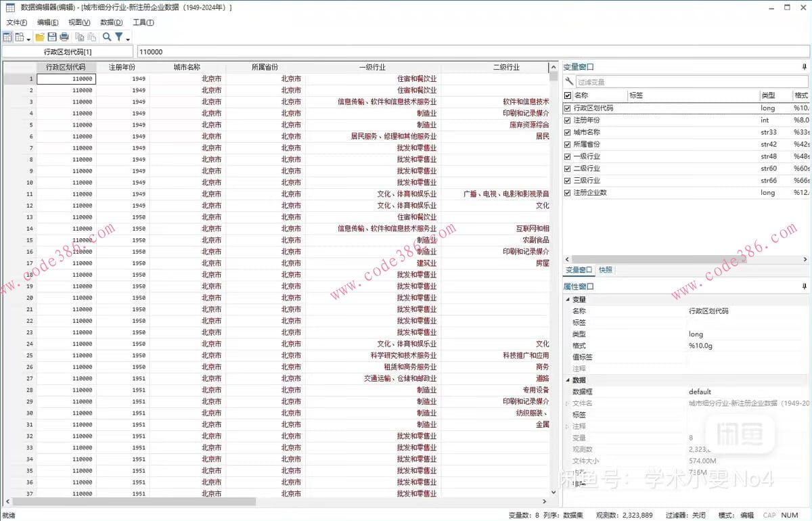Screen dimensions: 812x521
Task: Click the Open file folder icon
Action: coord(40,37)
